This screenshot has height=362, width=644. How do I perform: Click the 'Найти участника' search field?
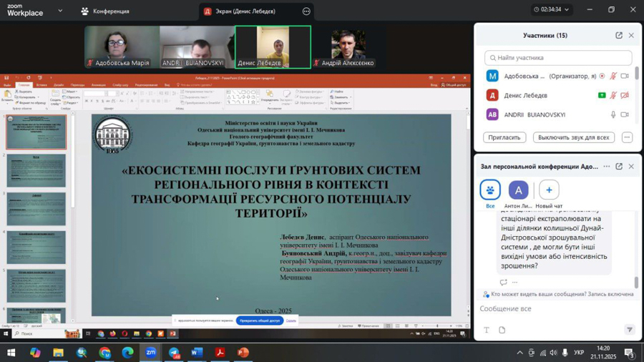558,57
